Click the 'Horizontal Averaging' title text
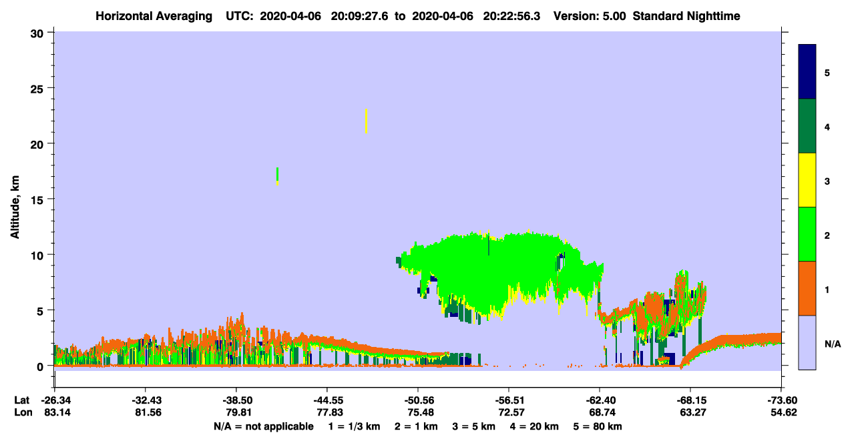868x445 pixels. tap(153, 15)
